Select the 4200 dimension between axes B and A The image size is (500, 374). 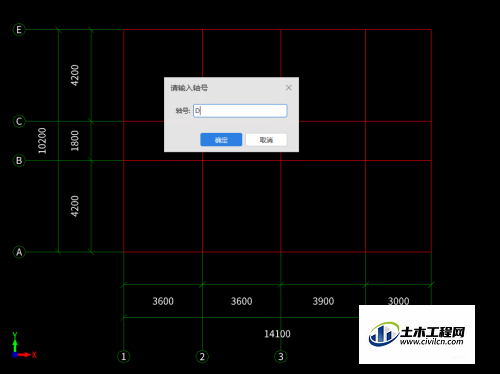click(75, 206)
